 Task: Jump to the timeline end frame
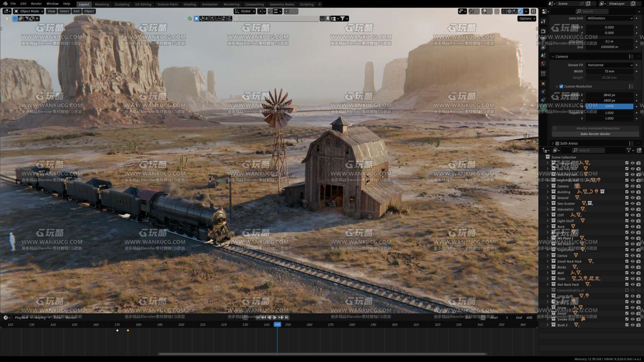click(287, 318)
